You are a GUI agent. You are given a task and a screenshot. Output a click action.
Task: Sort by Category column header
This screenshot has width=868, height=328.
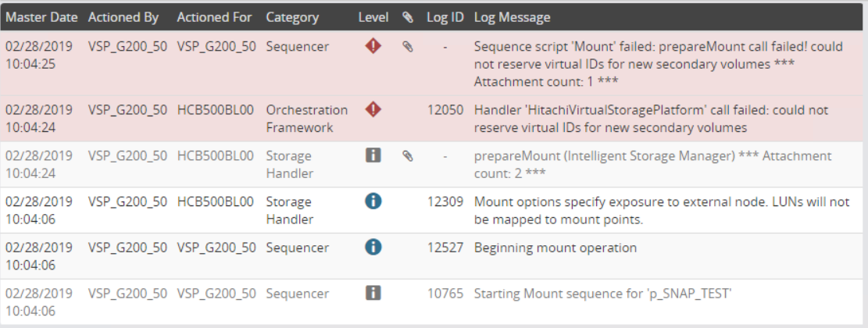[292, 17]
